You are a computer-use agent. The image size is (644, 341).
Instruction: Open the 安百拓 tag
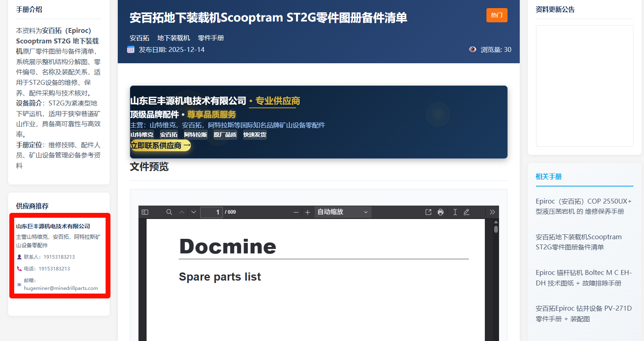pos(139,38)
